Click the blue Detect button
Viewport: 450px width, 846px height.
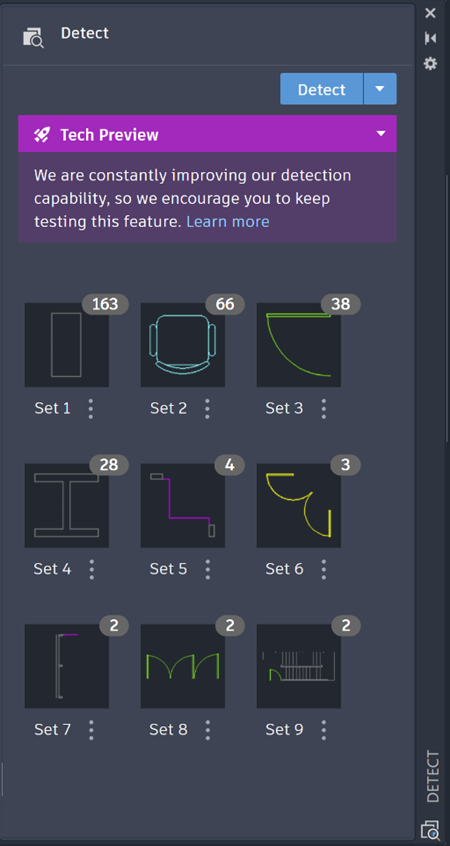pos(322,89)
